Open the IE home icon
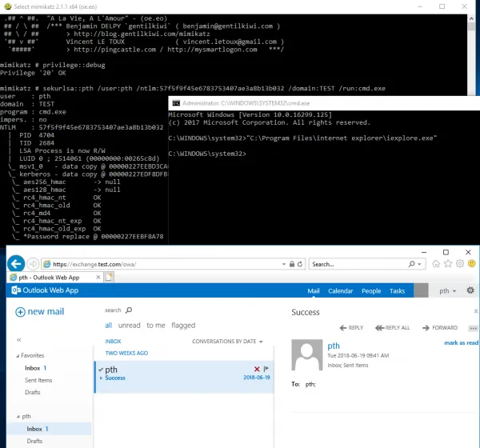 436,264
